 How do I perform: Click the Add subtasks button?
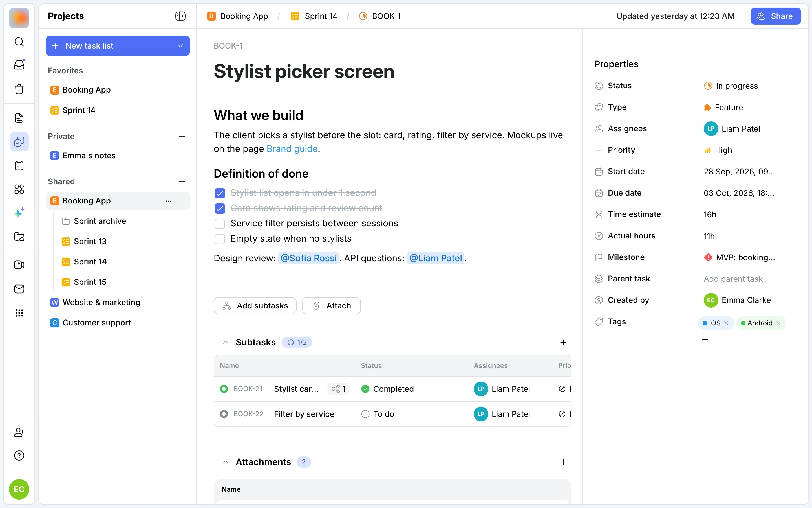pyautogui.click(x=255, y=306)
